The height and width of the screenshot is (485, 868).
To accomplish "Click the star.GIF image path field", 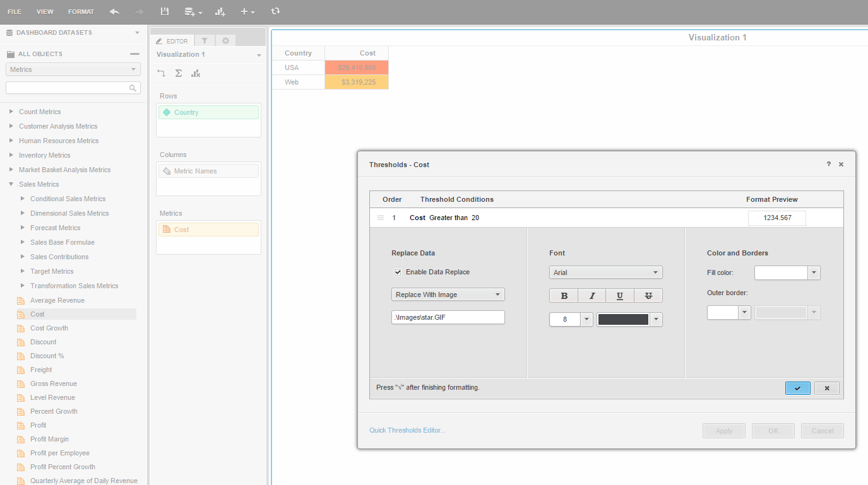I will (x=448, y=317).
